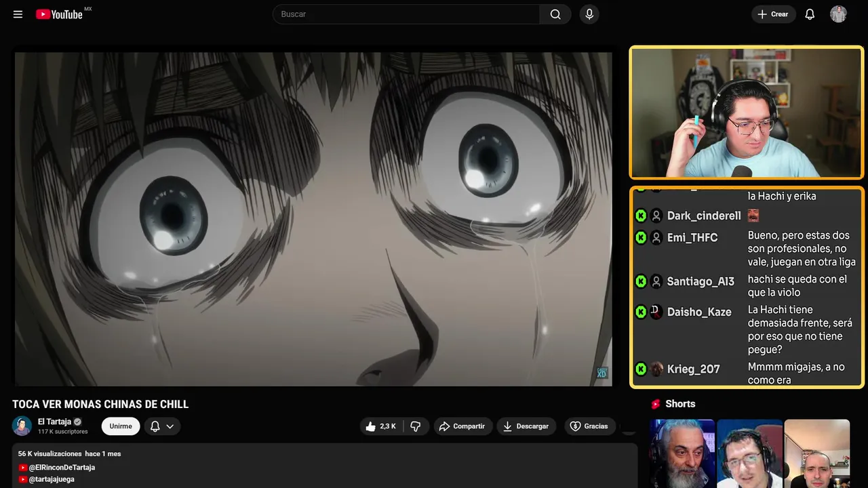Expand notification options chevron
This screenshot has height=488, width=868.
tap(170, 426)
